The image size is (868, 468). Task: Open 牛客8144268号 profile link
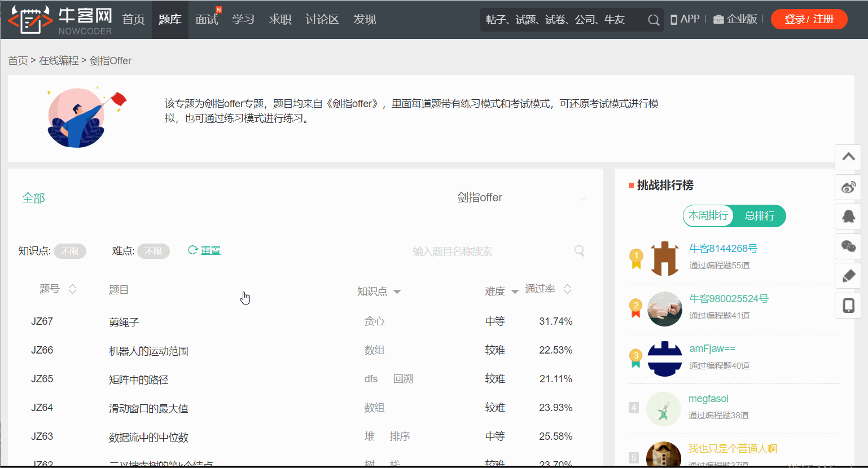tap(724, 249)
